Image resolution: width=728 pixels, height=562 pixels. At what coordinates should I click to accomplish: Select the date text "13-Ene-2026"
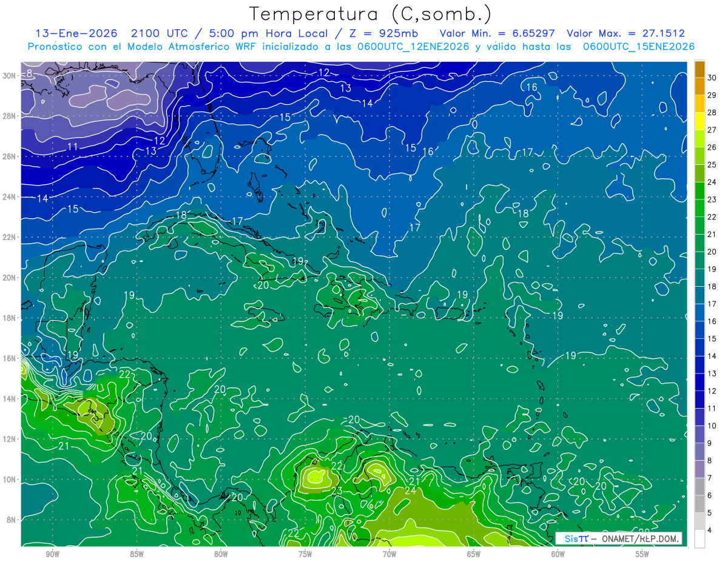pyautogui.click(x=76, y=33)
